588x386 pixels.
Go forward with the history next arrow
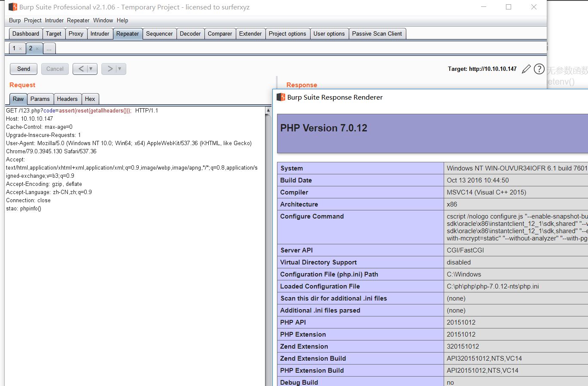(110, 69)
